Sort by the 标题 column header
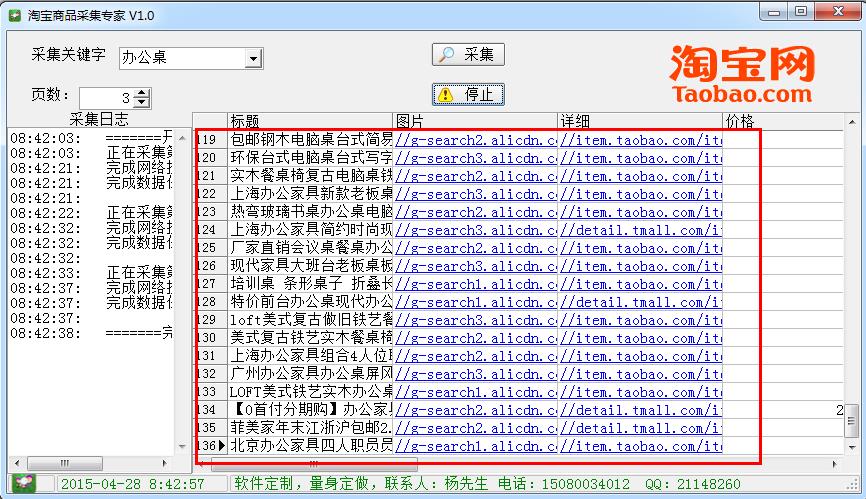Image resolution: width=866 pixels, height=499 pixels. 310,121
